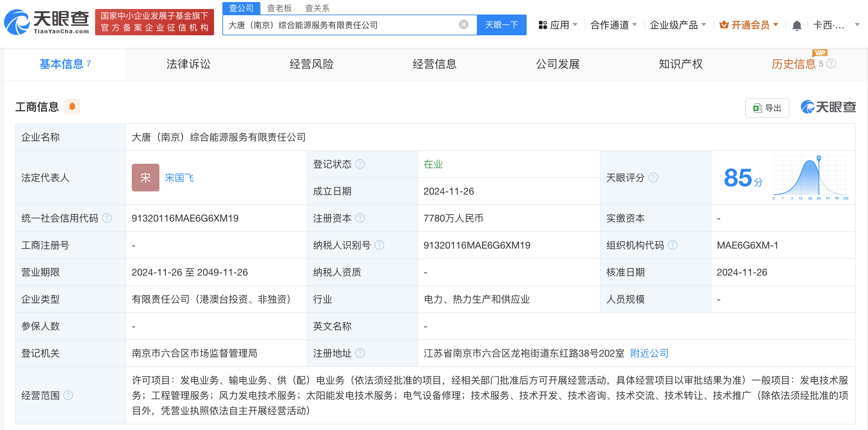This screenshot has height=430, width=868.
Task: Click the help icon next to 天眼评分
Action: [653, 178]
